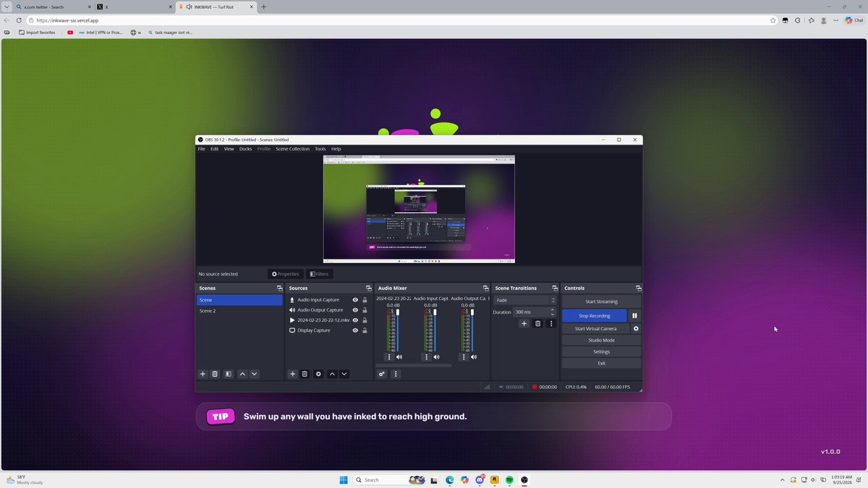Click Exit button in Controls
868x488 pixels.
(601, 363)
